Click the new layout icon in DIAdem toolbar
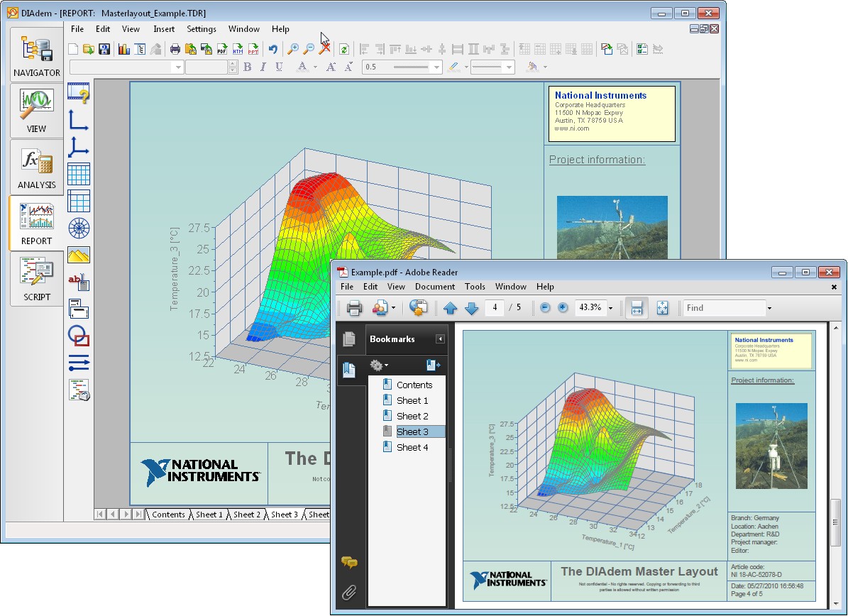The width and height of the screenshot is (848, 616). click(73, 49)
